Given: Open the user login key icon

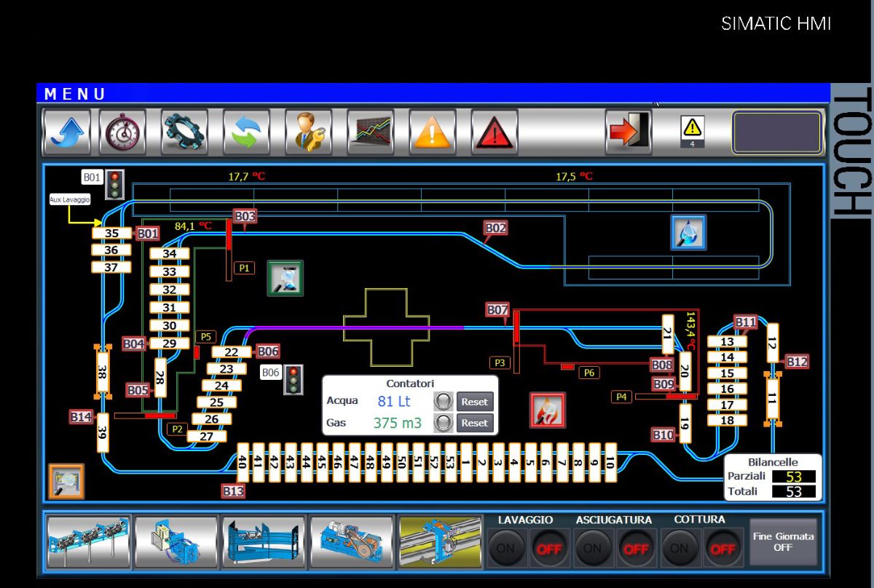Looking at the screenshot, I should (308, 132).
